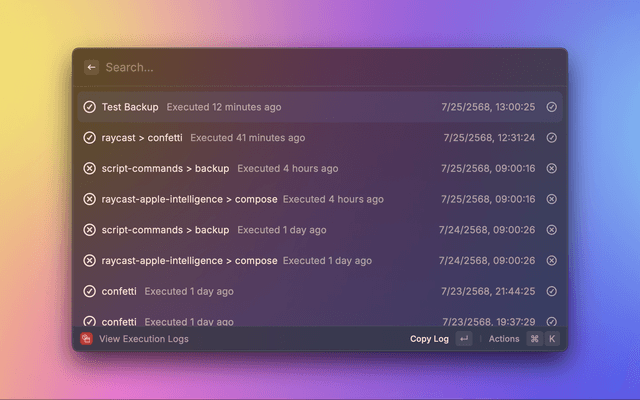This screenshot has height=400, width=640.
Task: Open the Actions menu
Action: click(x=504, y=339)
